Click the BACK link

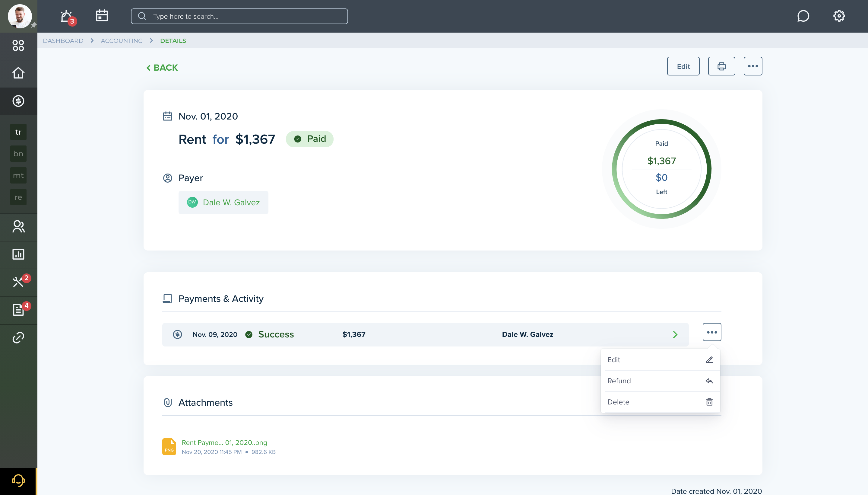point(162,68)
